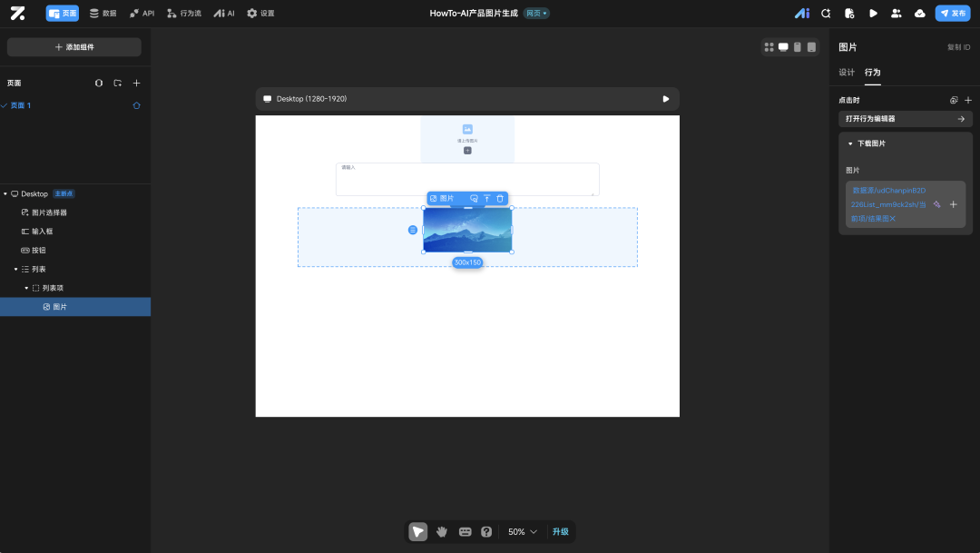980x553 pixels.
Task: Click the pointer select tool
Action: point(418,532)
